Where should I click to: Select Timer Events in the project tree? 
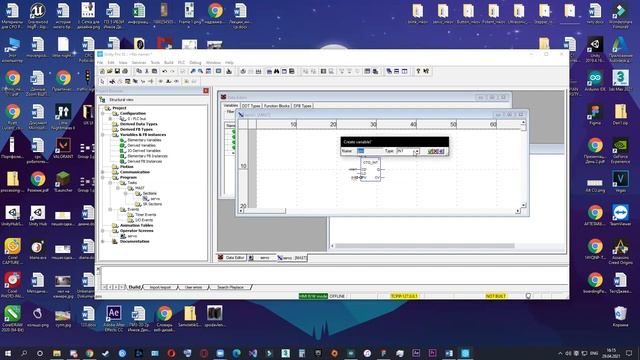(x=145, y=215)
